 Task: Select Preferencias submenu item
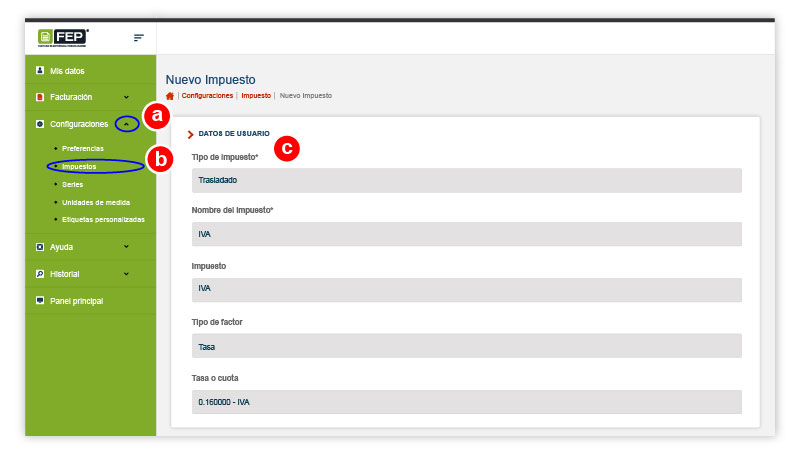click(x=83, y=148)
